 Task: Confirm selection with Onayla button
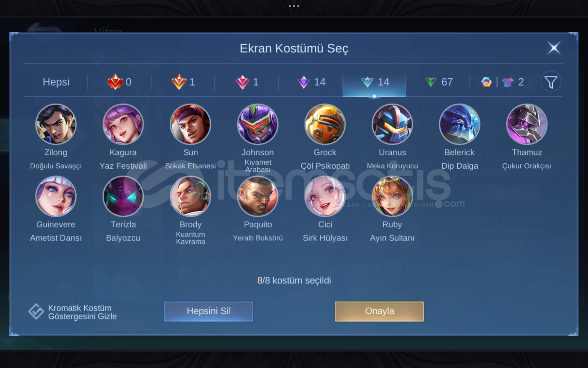pyautogui.click(x=379, y=311)
